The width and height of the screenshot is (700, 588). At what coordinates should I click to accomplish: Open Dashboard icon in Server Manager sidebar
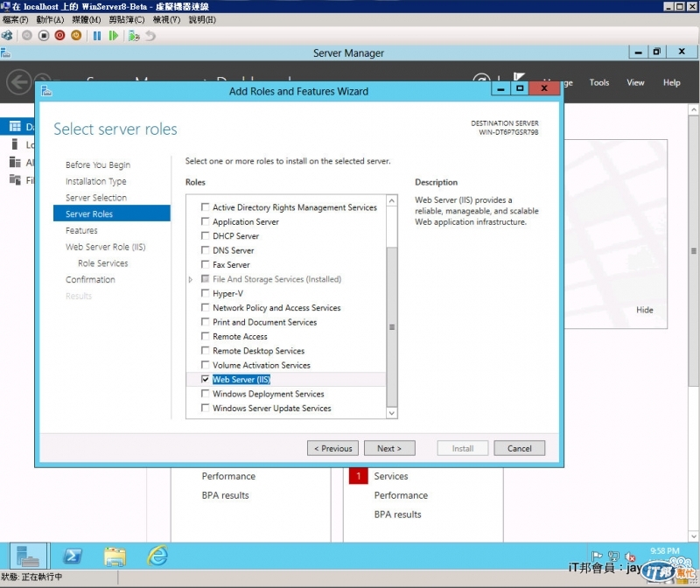click(15, 127)
